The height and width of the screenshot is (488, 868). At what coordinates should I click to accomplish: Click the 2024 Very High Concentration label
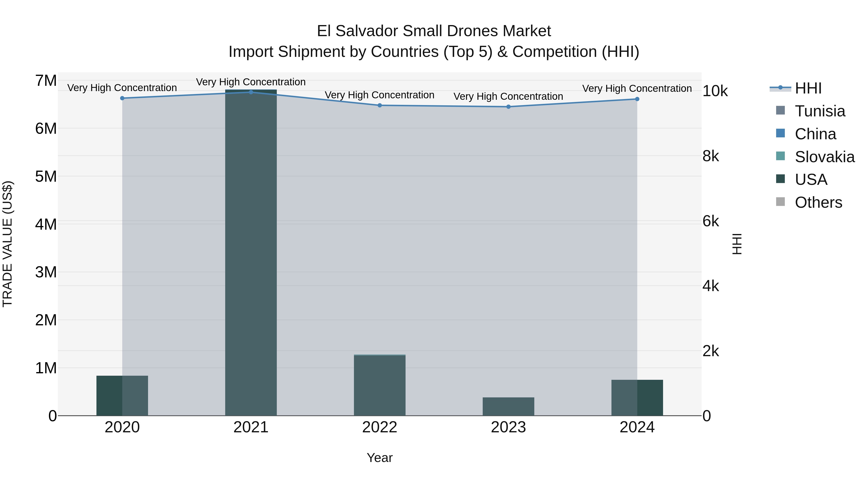(637, 89)
